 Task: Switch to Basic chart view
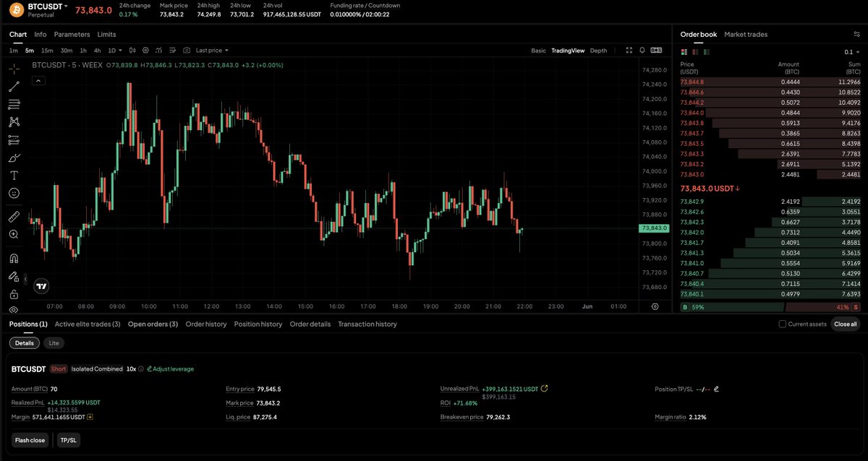(538, 51)
